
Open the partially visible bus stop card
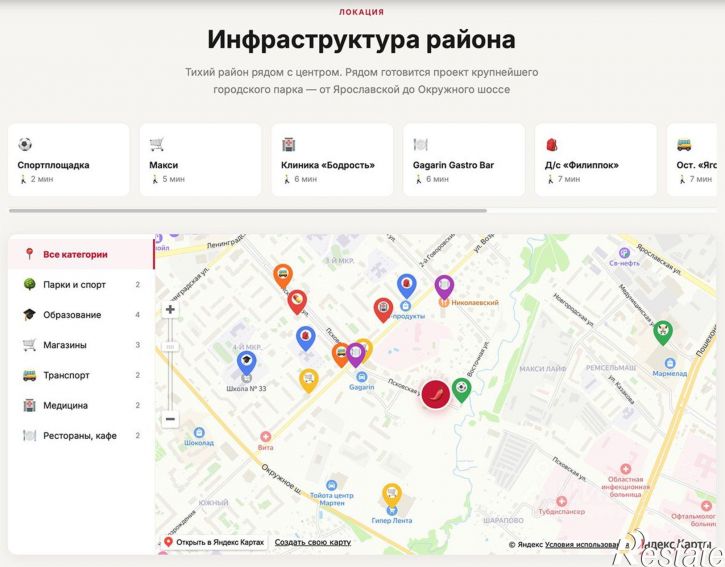point(692,160)
